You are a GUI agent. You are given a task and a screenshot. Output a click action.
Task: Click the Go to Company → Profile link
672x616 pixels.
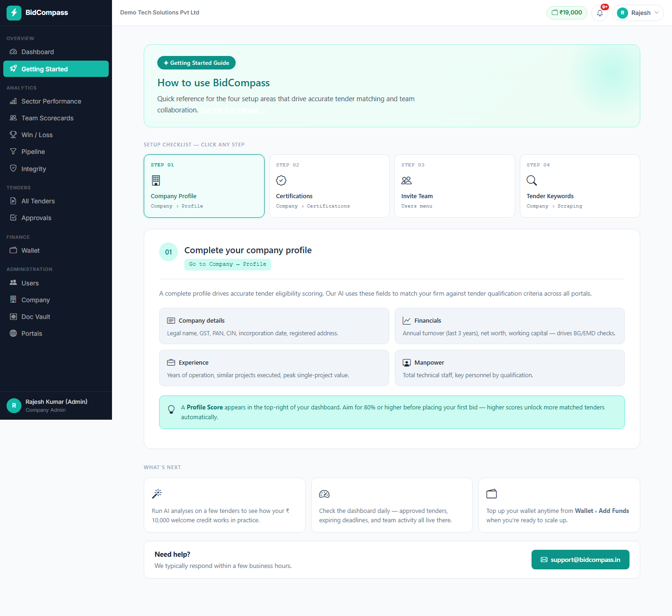(228, 264)
